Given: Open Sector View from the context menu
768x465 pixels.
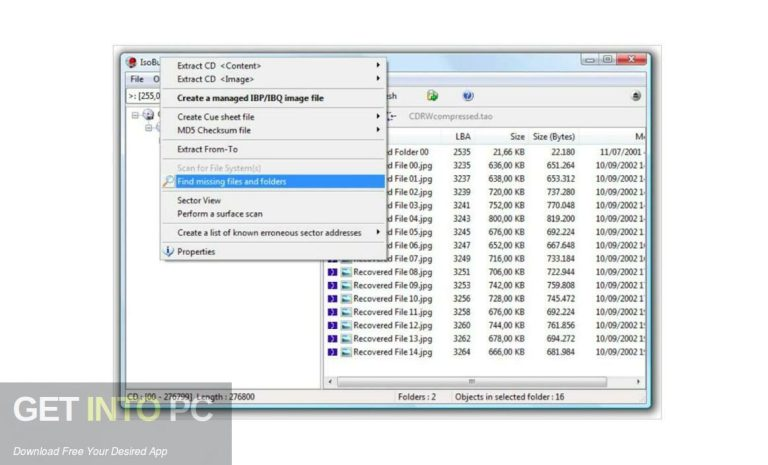Looking at the screenshot, I should (x=199, y=200).
